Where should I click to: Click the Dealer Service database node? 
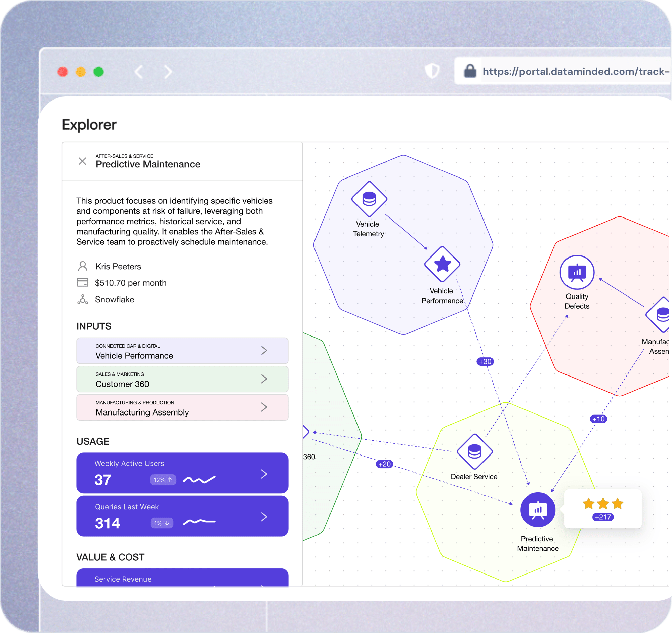[474, 451]
